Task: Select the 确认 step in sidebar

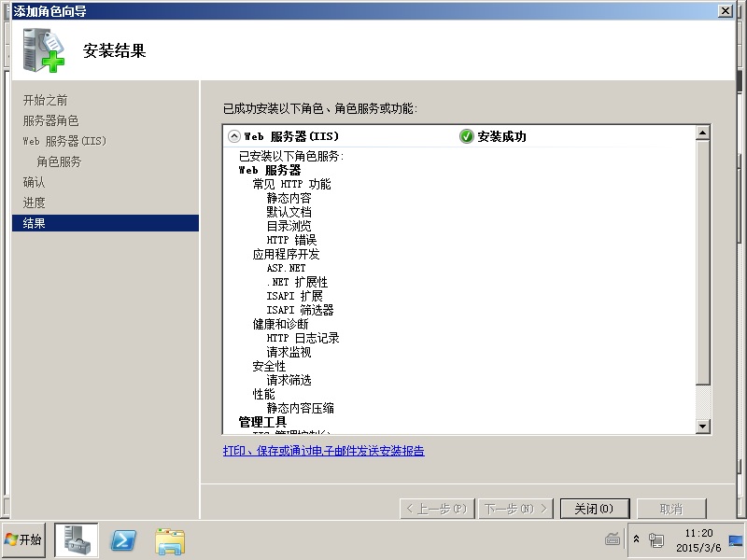Action: (34, 182)
